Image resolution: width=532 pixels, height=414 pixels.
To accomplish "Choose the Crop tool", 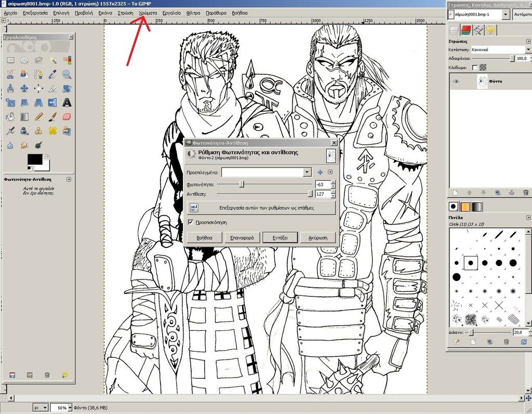I will pos(52,89).
